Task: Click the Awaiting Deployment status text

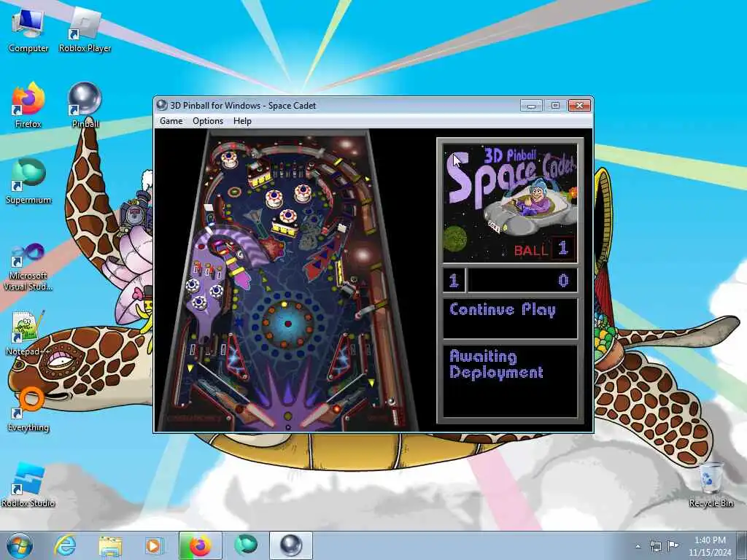Action: coord(496,365)
